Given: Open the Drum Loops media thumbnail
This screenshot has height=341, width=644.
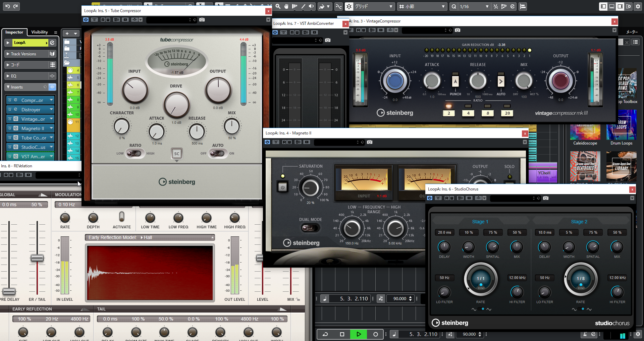Looking at the screenshot, I should (621, 132).
